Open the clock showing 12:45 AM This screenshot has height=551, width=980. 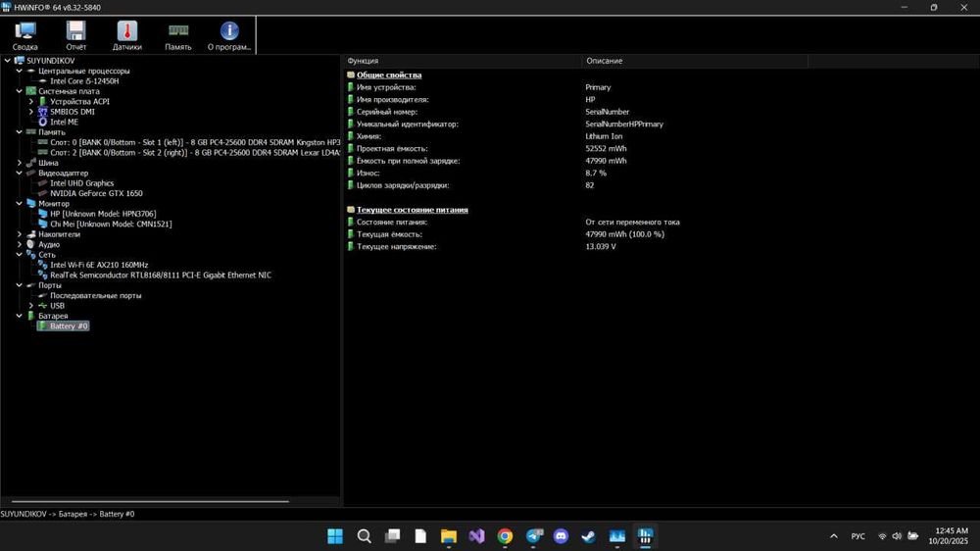(x=949, y=536)
